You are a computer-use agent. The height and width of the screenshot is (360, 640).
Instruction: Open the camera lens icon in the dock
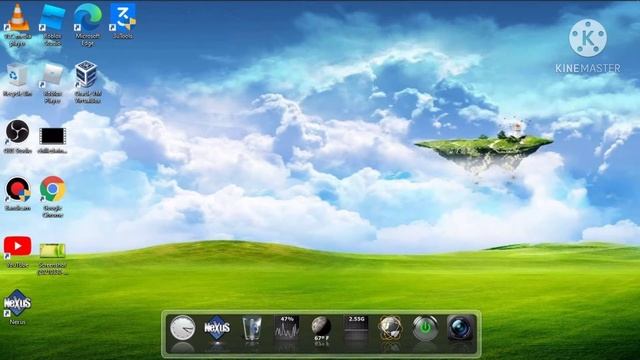coord(461,328)
